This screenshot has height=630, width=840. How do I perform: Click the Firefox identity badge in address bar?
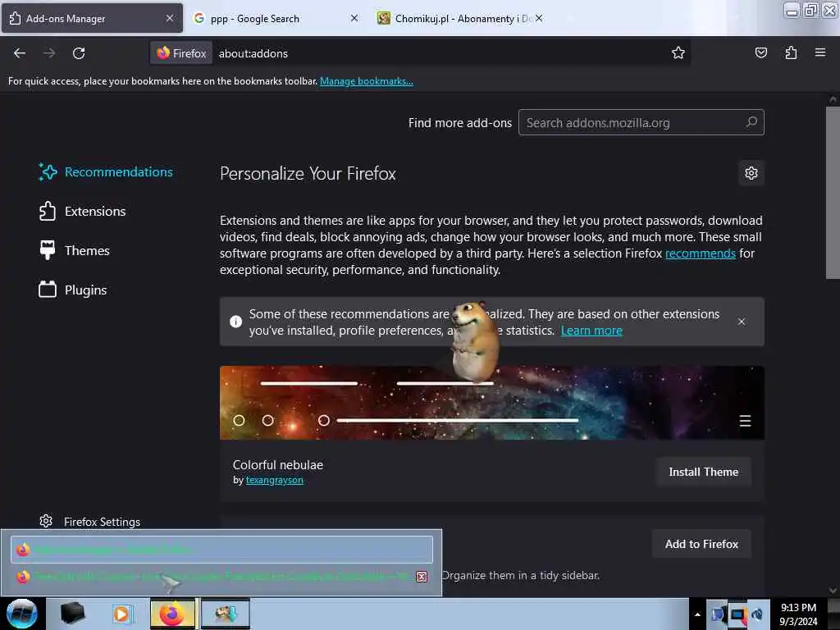181,53
